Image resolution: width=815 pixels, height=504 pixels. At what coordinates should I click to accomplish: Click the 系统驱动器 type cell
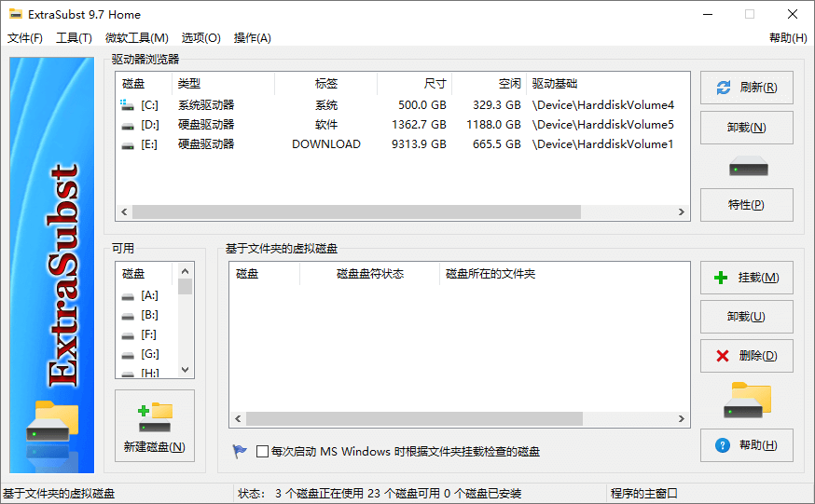(206, 105)
